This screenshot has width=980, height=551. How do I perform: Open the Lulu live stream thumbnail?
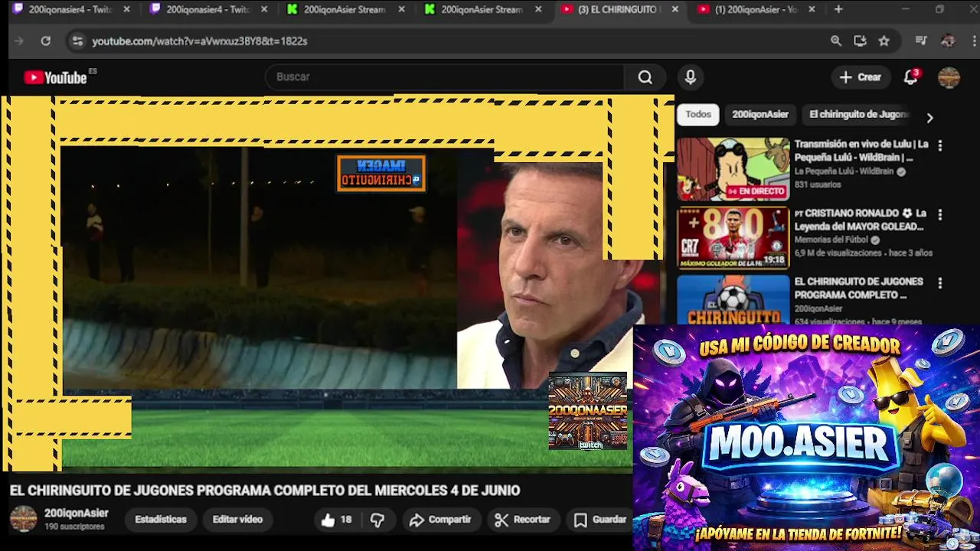click(733, 169)
